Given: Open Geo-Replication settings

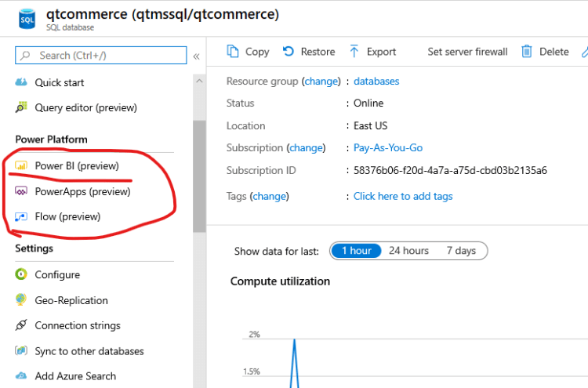Looking at the screenshot, I should pos(71,300).
